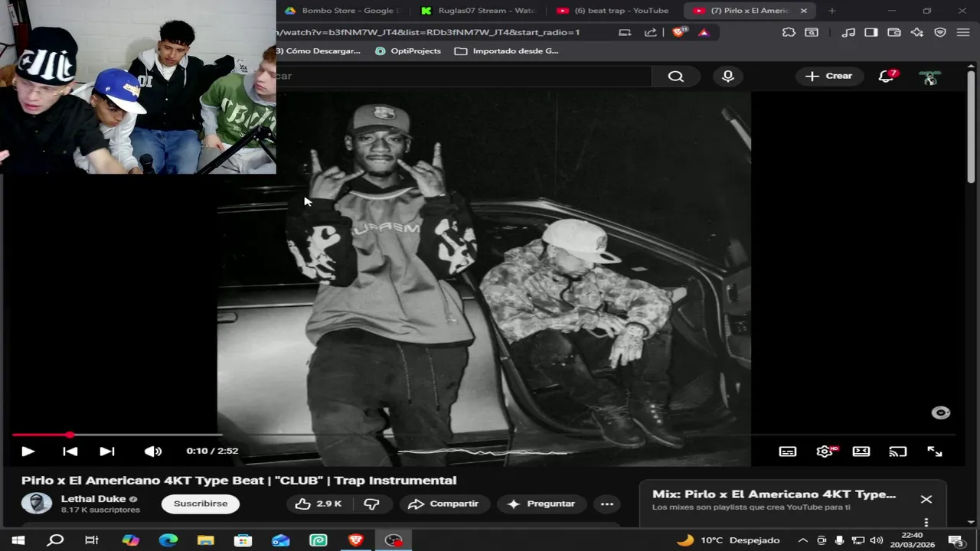Expand the Importado desde G... bookmark folder

coord(507,51)
